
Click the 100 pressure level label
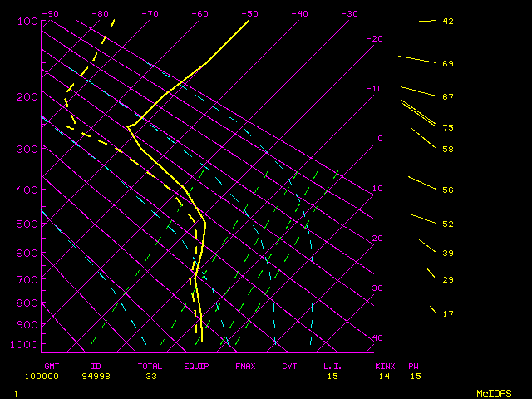point(27,22)
